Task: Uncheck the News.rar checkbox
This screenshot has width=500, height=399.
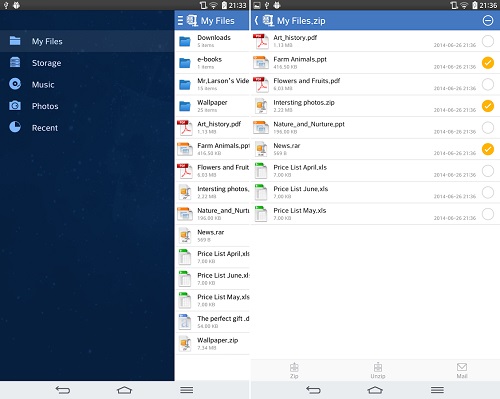Action: pyautogui.click(x=488, y=149)
